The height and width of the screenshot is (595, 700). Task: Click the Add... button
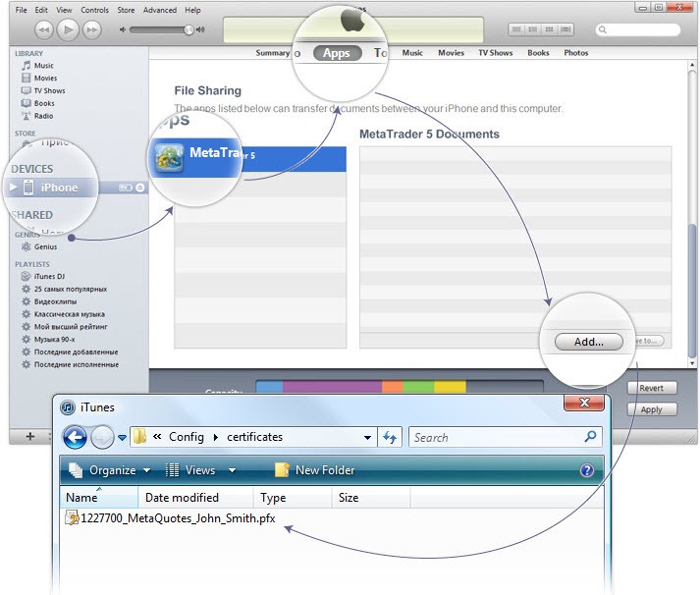(588, 342)
